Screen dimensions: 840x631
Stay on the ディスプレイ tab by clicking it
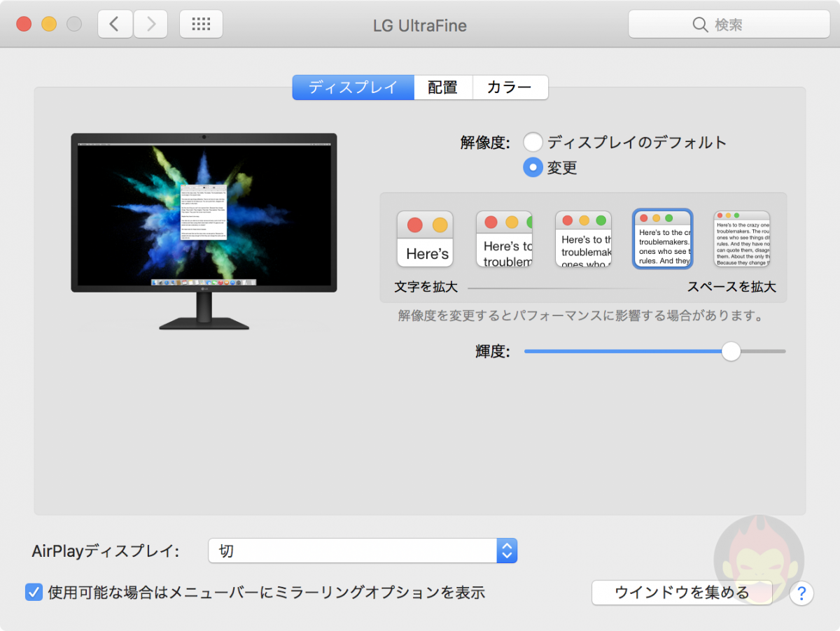tap(353, 87)
